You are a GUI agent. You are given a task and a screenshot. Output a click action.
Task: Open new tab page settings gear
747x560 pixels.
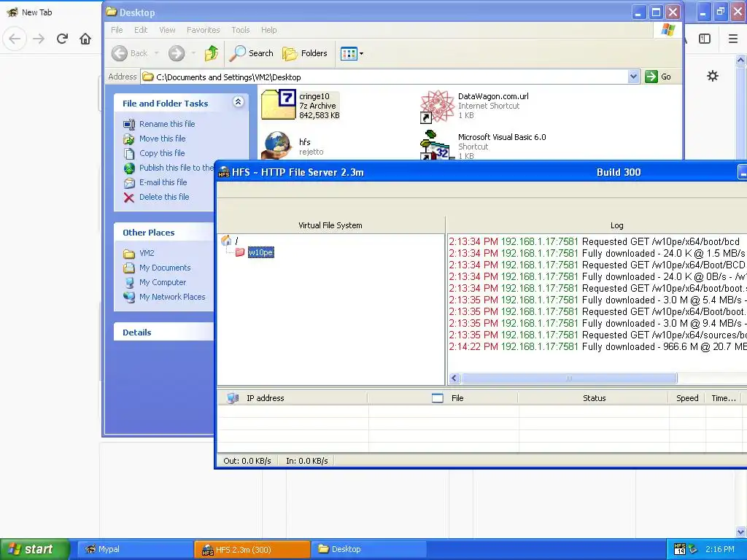712,76
